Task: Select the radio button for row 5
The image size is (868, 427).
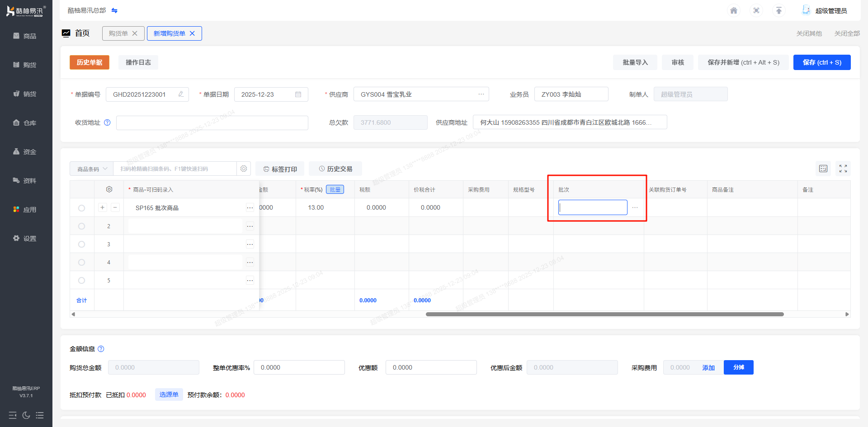Action: coord(81,280)
